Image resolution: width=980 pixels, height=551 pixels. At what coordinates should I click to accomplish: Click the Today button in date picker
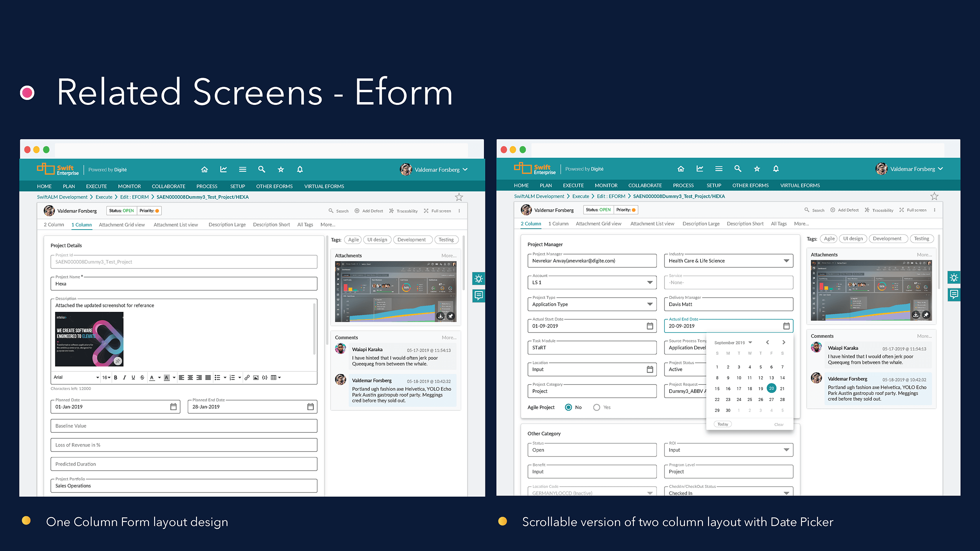tap(723, 424)
